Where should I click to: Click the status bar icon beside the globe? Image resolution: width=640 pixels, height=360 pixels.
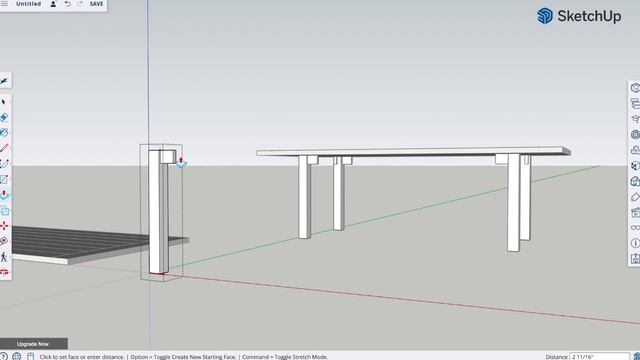31,356
